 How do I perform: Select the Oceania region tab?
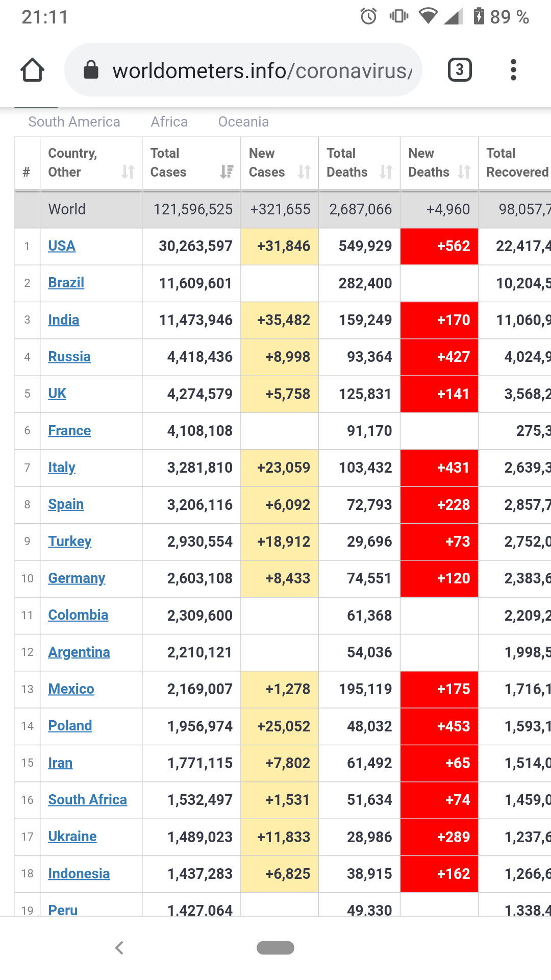[243, 122]
